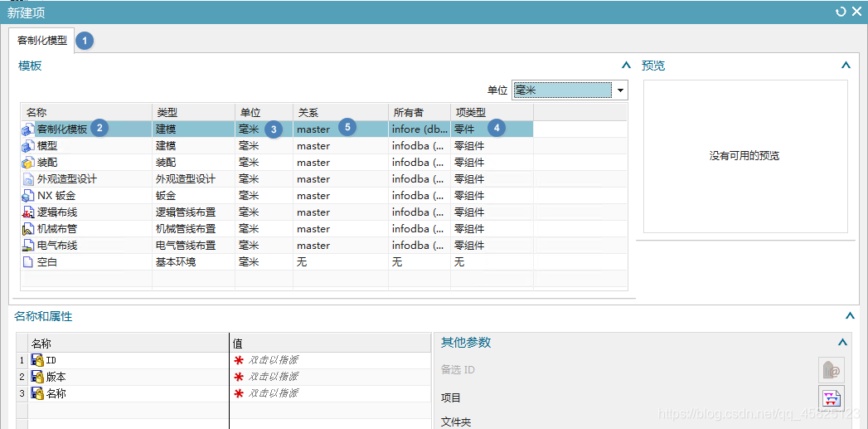Sort templates by 名称 column header
Viewport: 868px width, 429px height.
[x=86, y=113]
